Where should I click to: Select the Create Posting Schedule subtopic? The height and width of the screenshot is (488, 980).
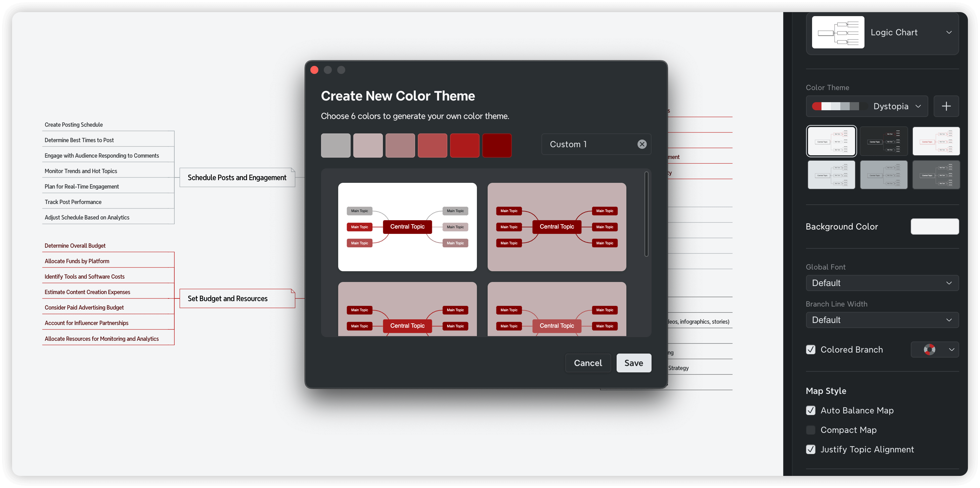point(74,124)
